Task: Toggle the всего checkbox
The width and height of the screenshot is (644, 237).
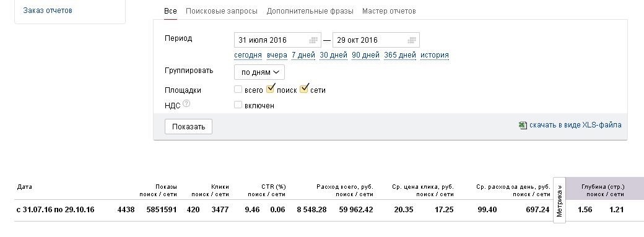Action: [238, 89]
